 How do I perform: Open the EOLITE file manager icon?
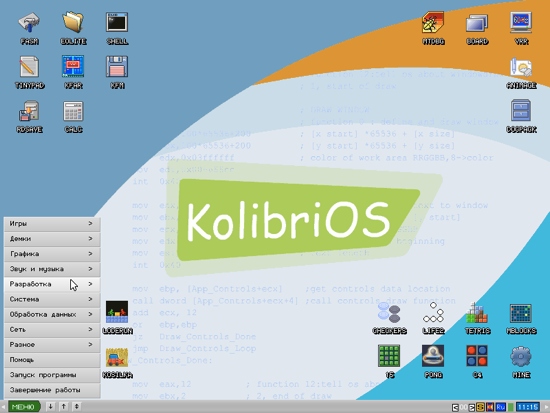pos(73,28)
